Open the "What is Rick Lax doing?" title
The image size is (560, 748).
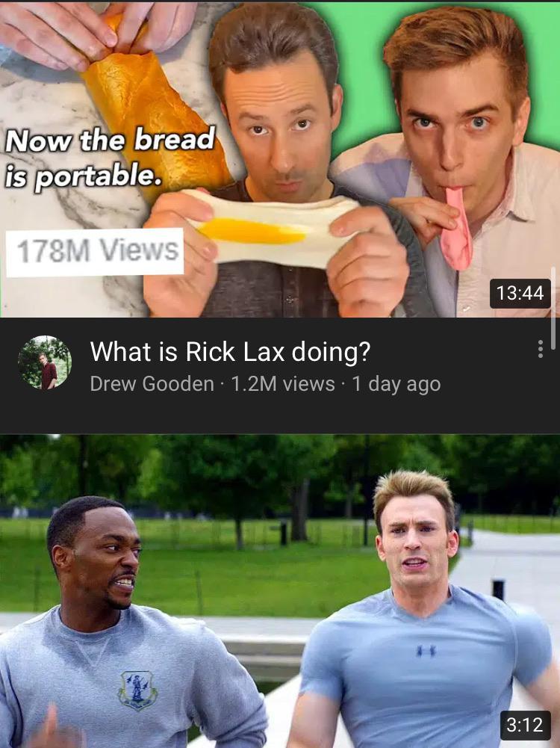coord(230,351)
